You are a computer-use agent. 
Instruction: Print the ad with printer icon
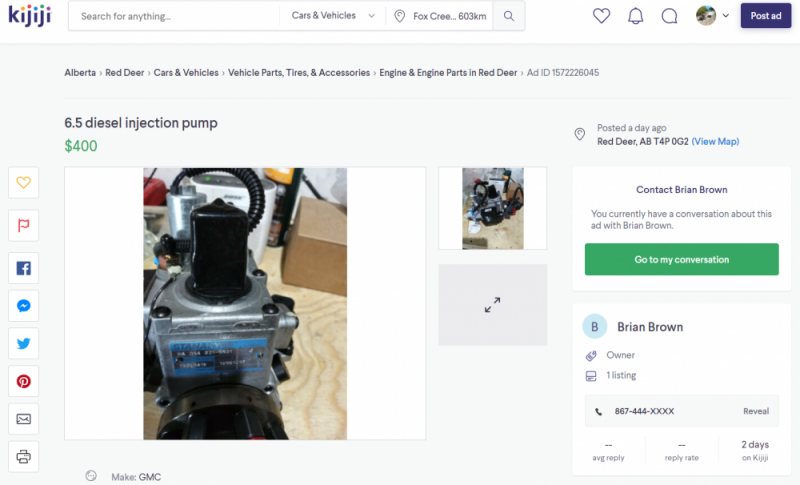pyautogui.click(x=24, y=457)
